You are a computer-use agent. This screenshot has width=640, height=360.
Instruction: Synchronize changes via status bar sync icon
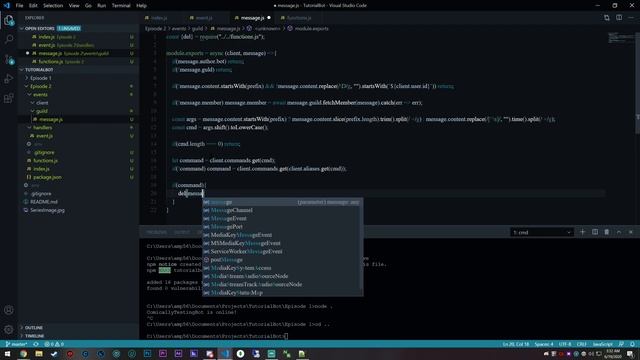point(36,344)
